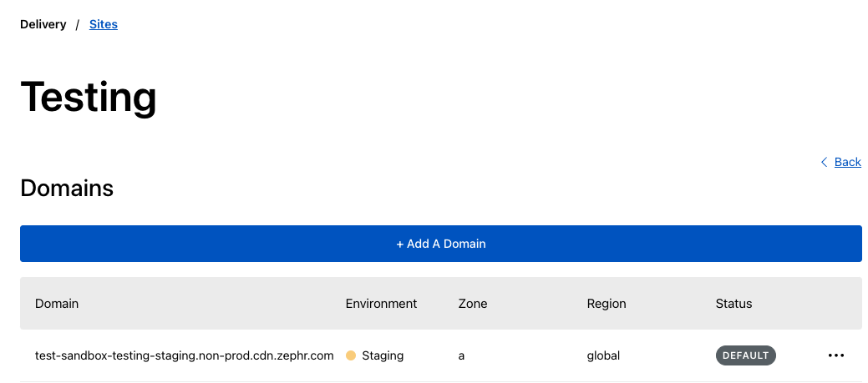
Task: Go back using the Back link
Action: [x=847, y=162]
